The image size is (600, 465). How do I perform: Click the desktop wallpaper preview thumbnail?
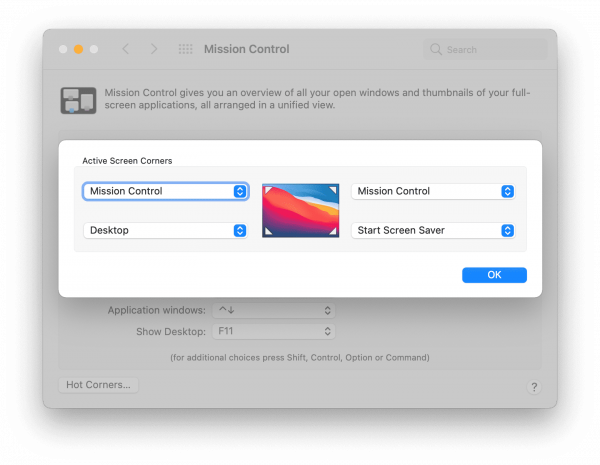tap(301, 210)
